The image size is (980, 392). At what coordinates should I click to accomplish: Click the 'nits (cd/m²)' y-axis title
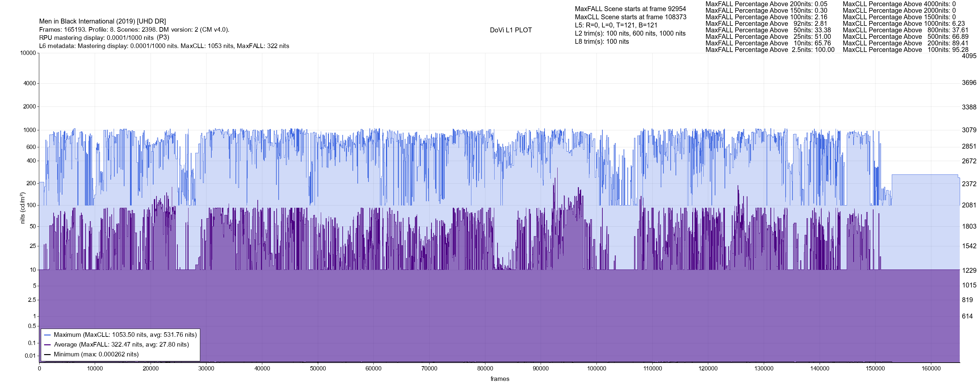(x=23, y=208)
